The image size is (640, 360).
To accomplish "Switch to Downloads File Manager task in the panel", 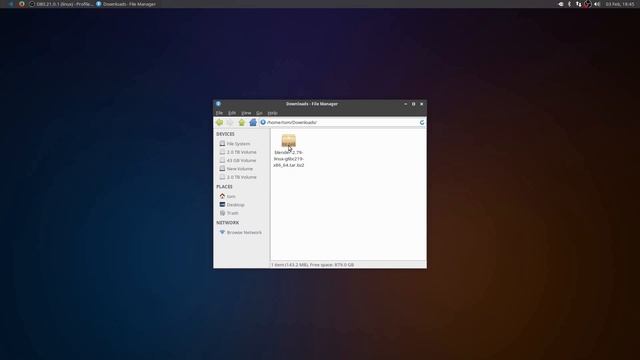I will pyautogui.click(x=126, y=4).
